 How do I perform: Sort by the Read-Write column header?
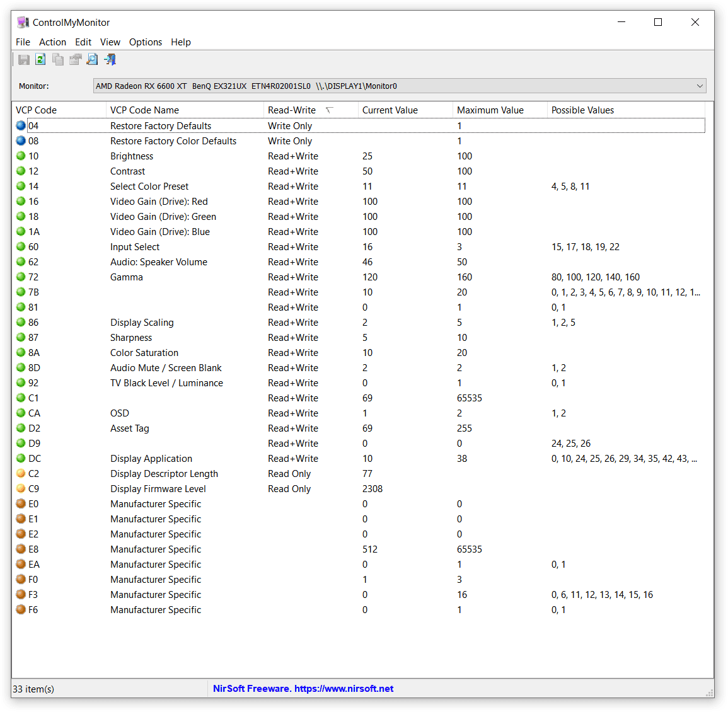pos(311,110)
